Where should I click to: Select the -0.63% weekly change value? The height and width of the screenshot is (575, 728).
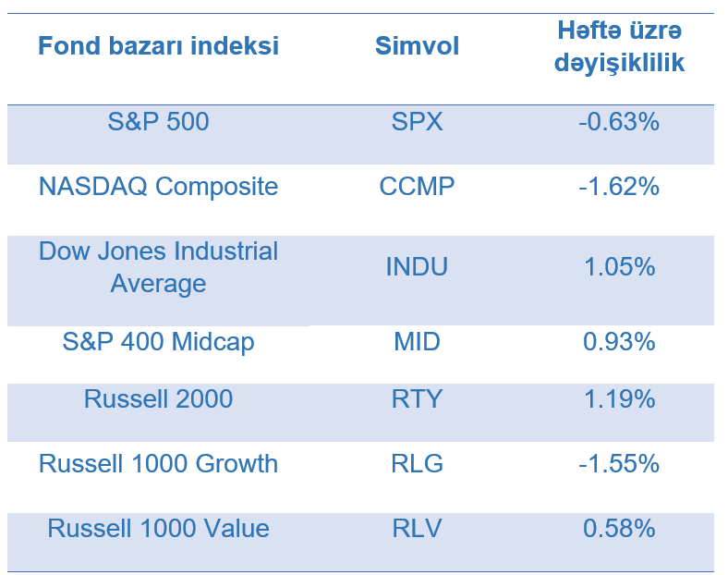(619, 121)
